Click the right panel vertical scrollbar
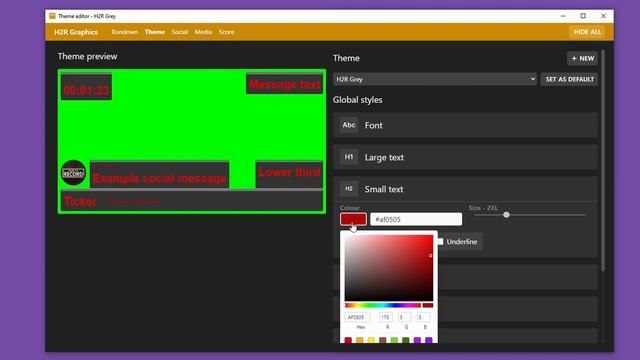The height and width of the screenshot is (360, 640). (603, 160)
